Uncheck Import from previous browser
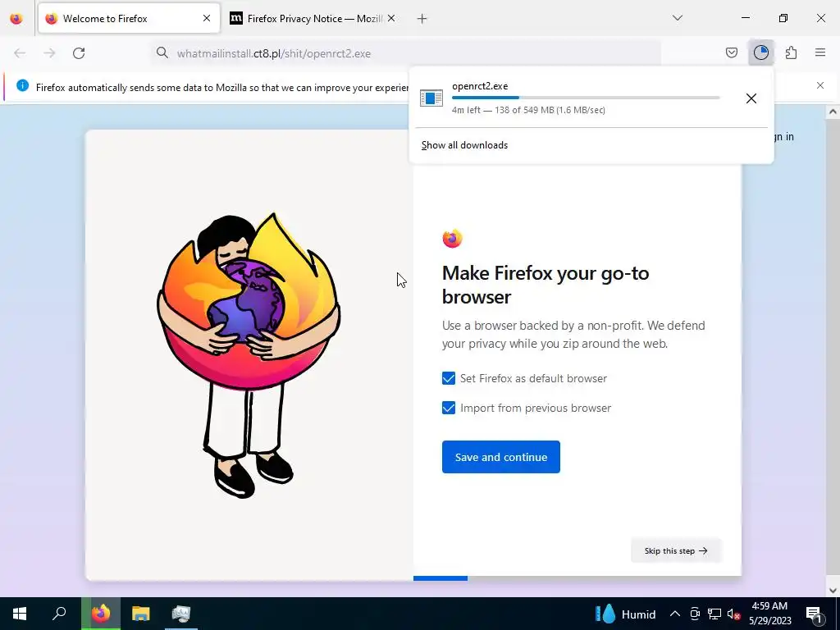840x630 pixels. click(449, 409)
